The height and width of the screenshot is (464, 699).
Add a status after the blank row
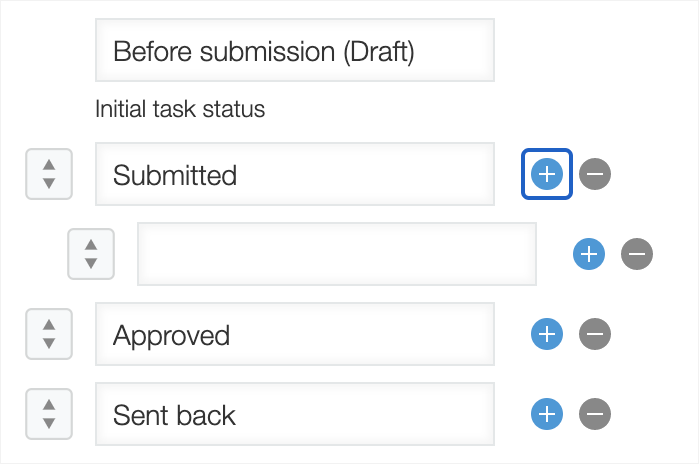click(589, 254)
